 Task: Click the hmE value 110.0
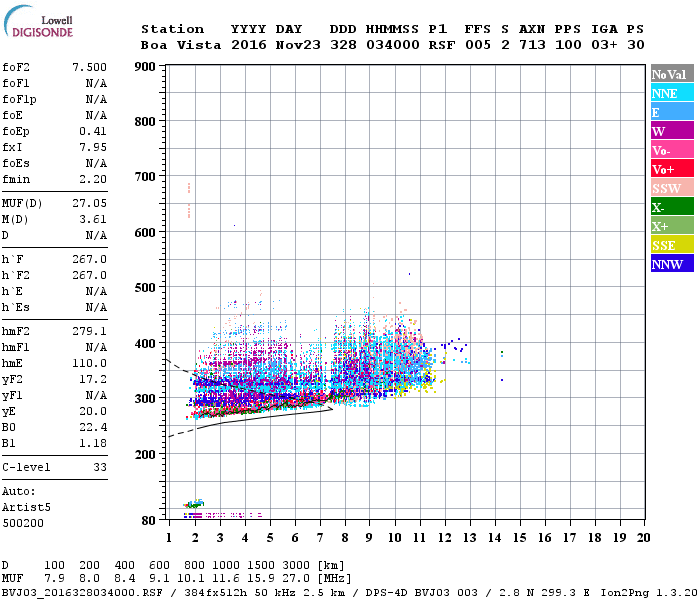coord(89,363)
